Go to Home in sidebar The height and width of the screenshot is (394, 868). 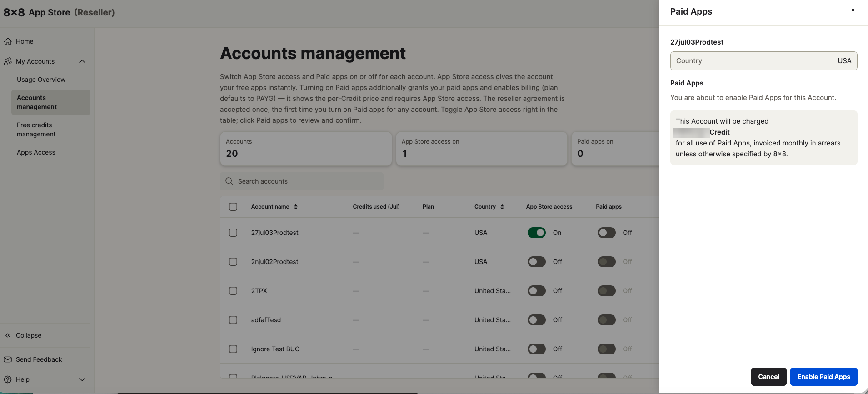(25, 41)
